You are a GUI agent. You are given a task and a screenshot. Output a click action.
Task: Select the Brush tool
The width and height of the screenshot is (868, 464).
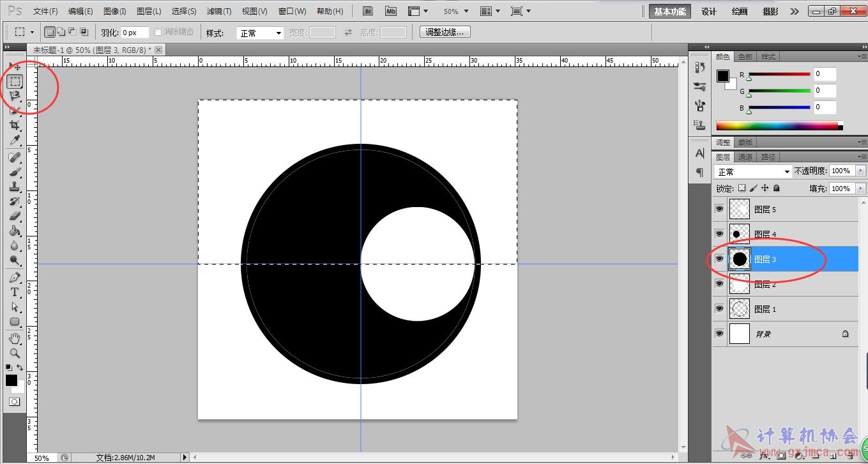[15, 172]
